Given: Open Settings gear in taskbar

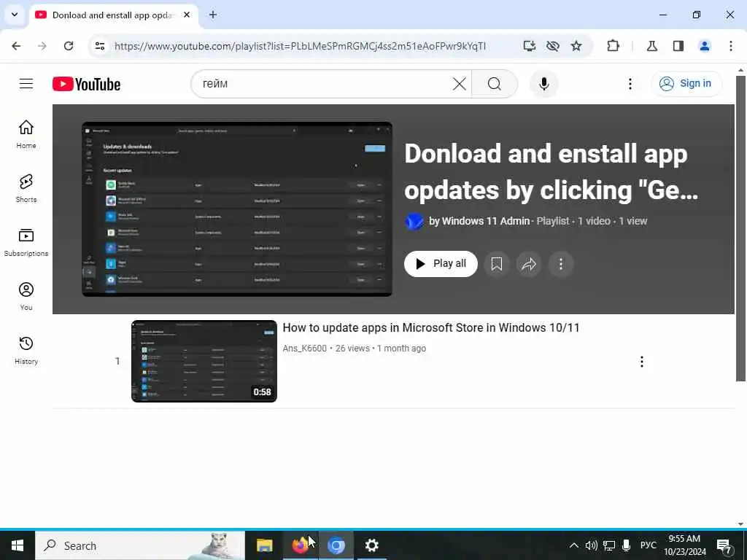Looking at the screenshot, I should [x=371, y=545].
